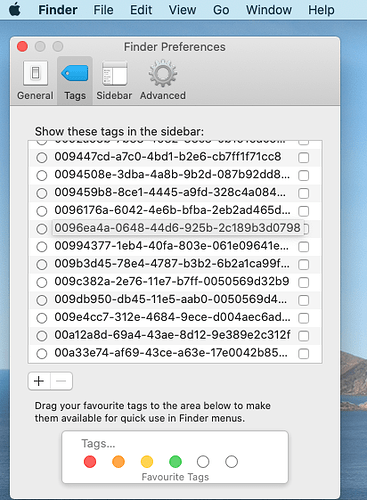The height and width of the screenshot is (500, 367).
Task: Open the Sidebar preferences pane
Action: coord(114,81)
